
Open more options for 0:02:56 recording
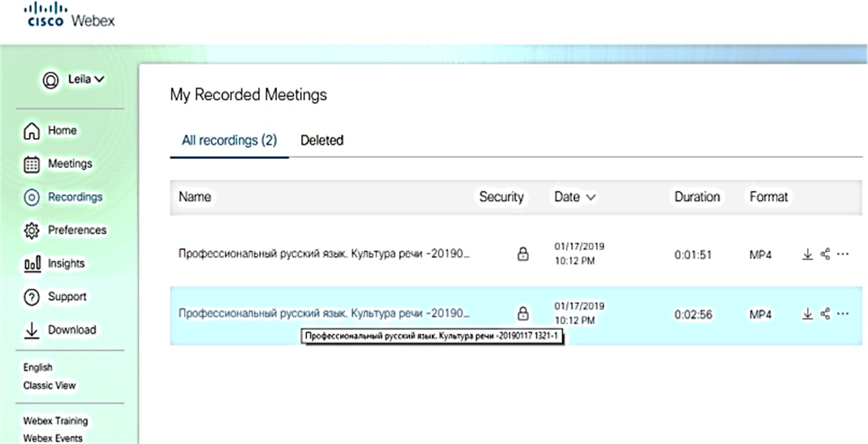point(843,314)
